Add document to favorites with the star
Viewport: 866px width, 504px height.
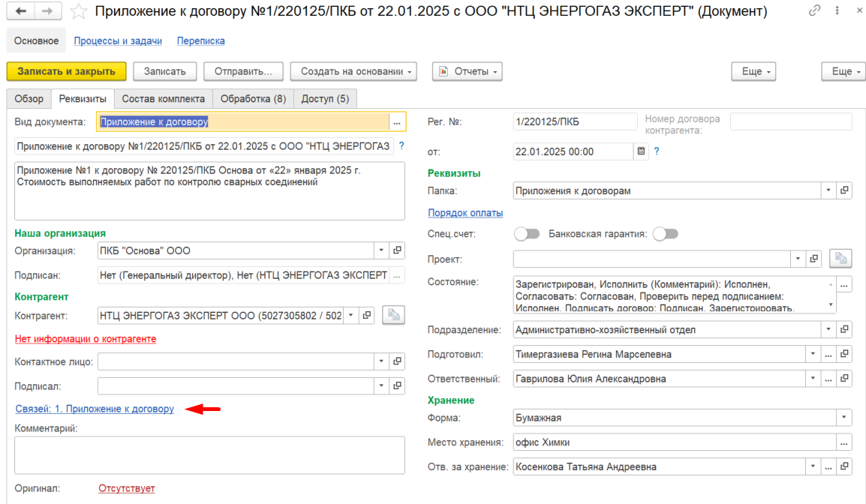coord(79,11)
